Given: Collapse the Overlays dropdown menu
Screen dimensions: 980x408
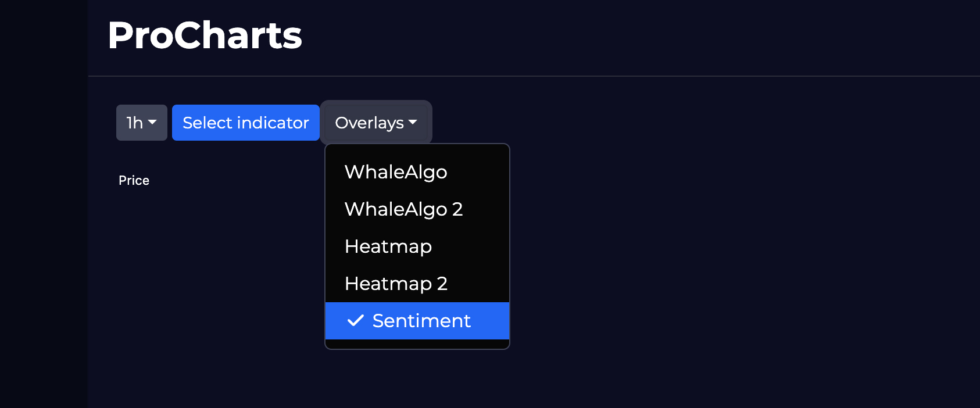Looking at the screenshot, I should click(x=376, y=123).
